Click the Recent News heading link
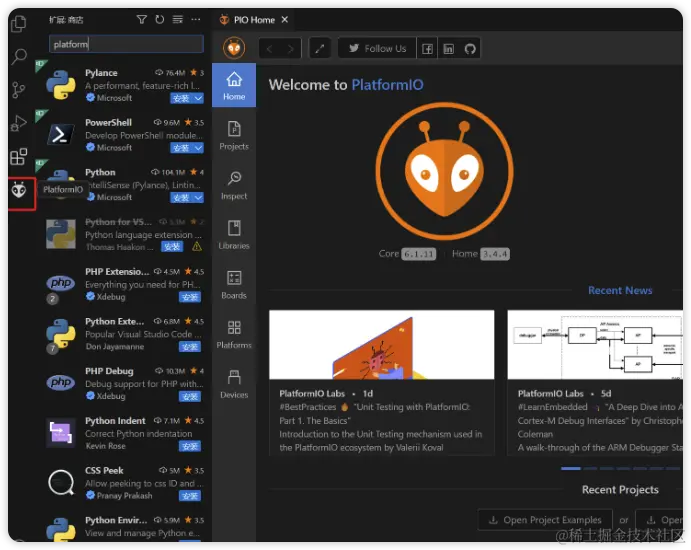The height and width of the screenshot is (550, 691). (620, 290)
